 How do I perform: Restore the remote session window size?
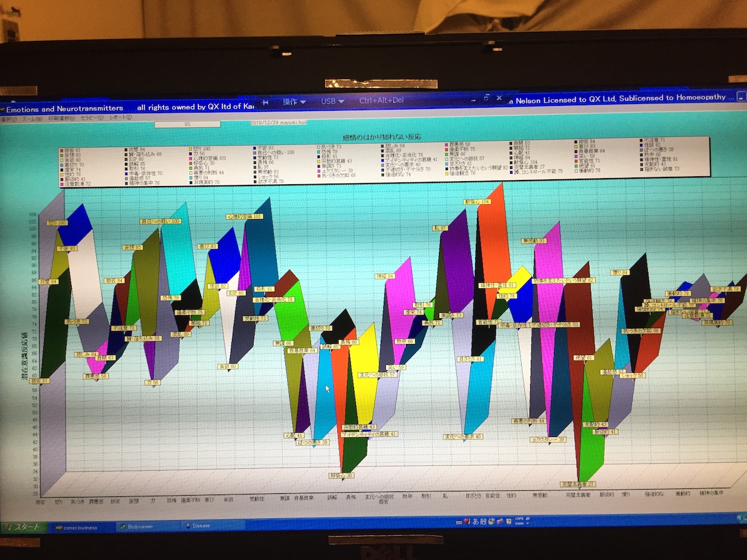click(487, 97)
